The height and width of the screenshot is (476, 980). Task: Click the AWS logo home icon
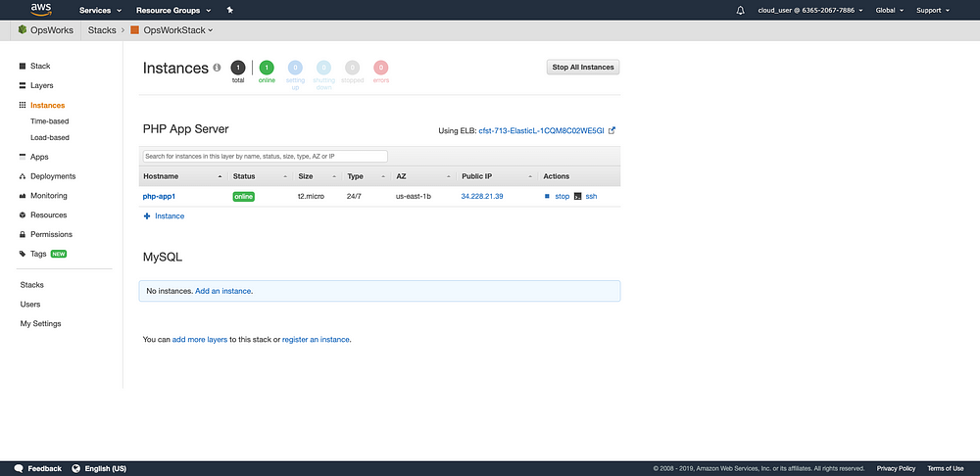pyautogui.click(x=40, y=10)
